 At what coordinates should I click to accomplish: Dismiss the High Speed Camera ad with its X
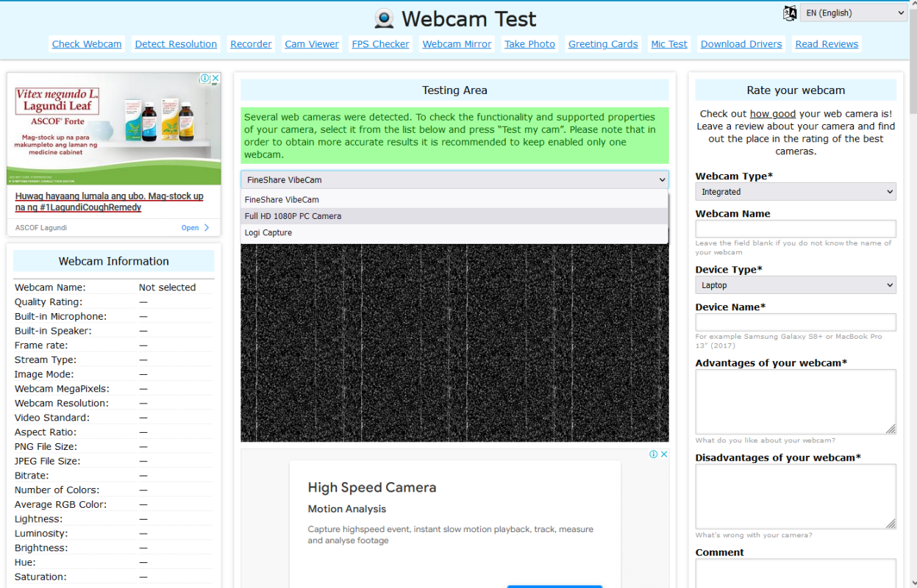(663, 453)
